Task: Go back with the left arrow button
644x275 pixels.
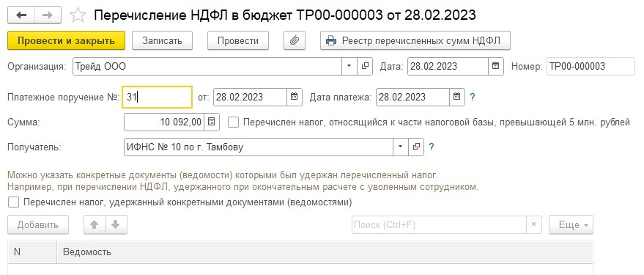Action: pyautogui.click(x=21, y=15)
